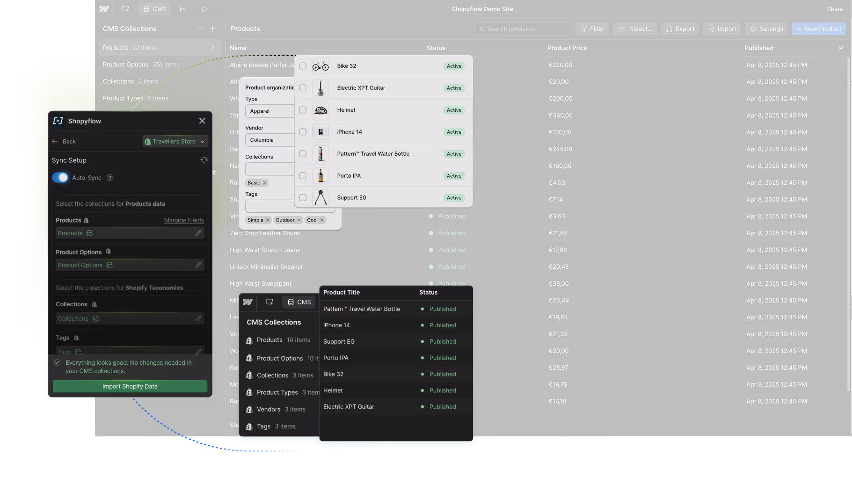Click the Webflow logo in top bar
The image size is (852, 504).
[x=104, y=9]
